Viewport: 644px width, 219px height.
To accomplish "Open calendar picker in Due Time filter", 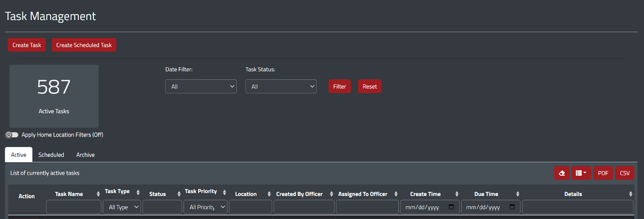I will click(512, 207).
